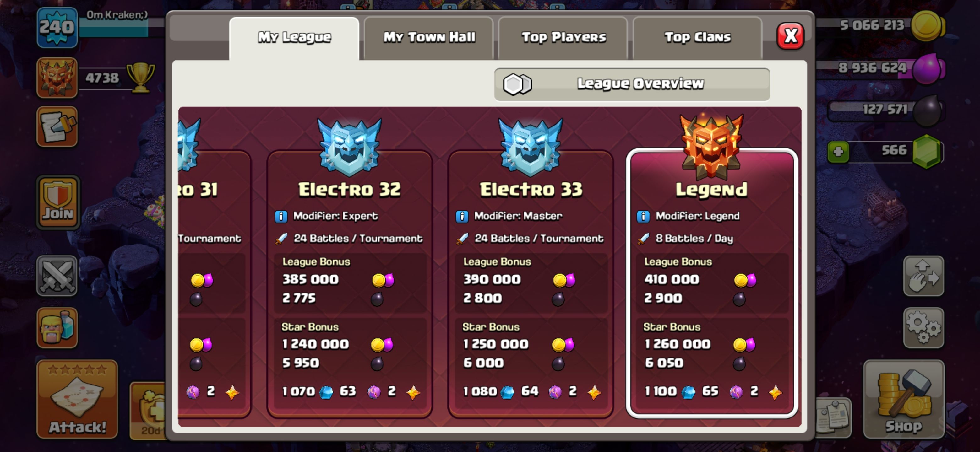This screenshot has height=452, width=980.
Task: Open the Attack map button
Action: (77, 399)
